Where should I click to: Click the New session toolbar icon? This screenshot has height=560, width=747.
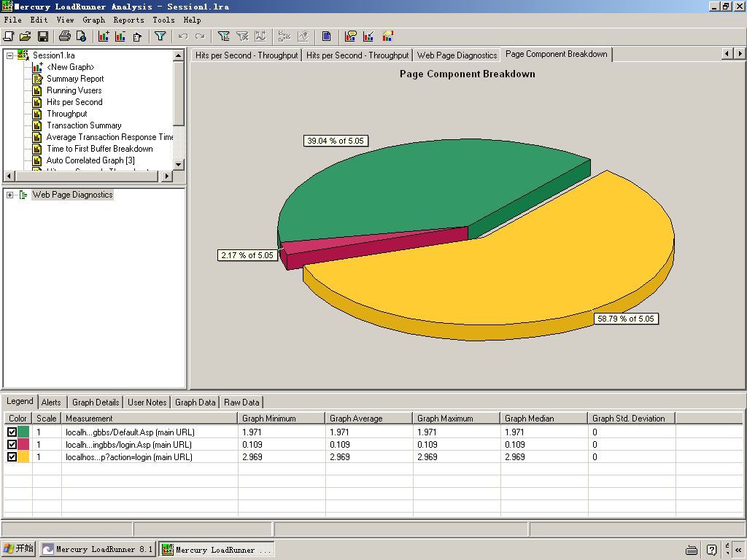point(9,36)
